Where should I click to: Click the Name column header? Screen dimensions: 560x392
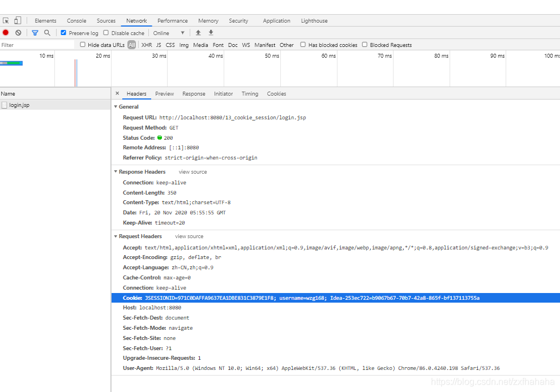click(55, 93)
